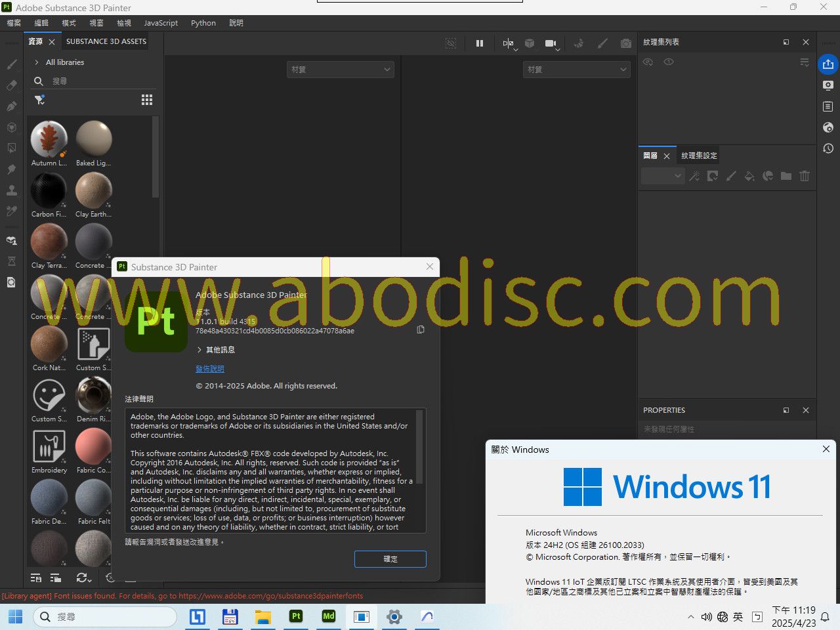Open the 發佈說明 release notes link
This screenshot has height=630, width=840.
pyautogui.click(x=210, y=369)
